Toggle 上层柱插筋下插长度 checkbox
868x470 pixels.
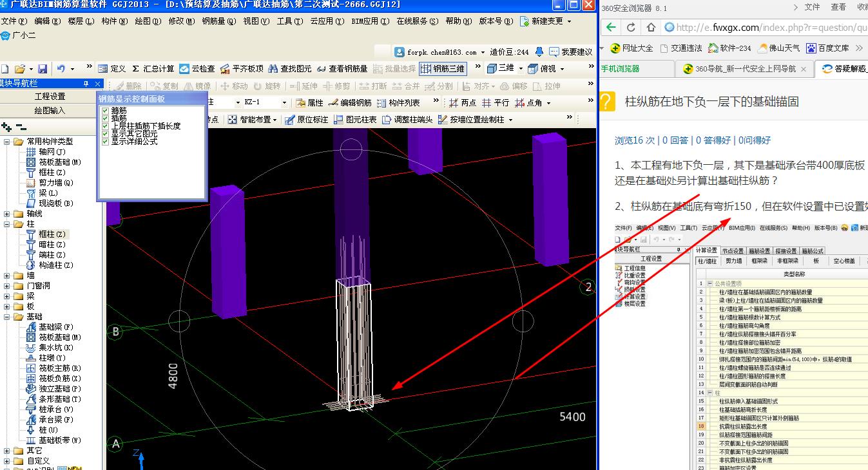click(x=106, y=126)
